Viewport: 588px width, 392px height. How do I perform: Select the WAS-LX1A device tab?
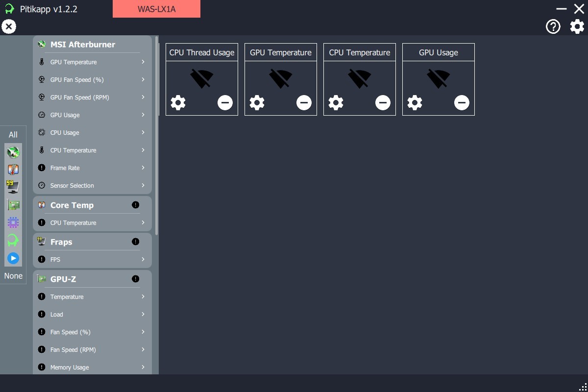(x=156, y=9)
